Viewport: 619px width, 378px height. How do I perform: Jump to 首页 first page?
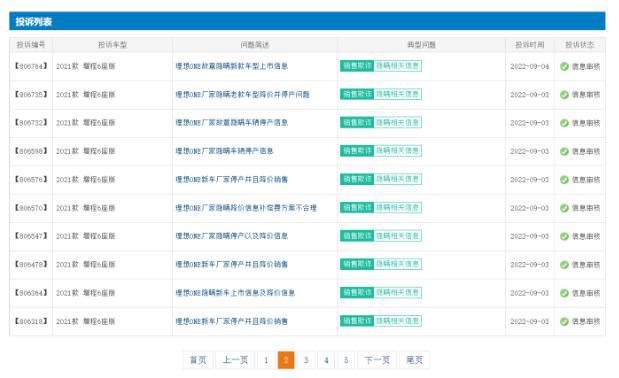click(x=198, y=360)
